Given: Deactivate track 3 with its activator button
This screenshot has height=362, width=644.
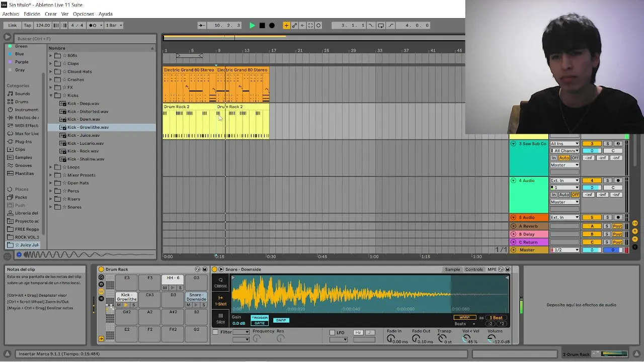Looking at the screenshot, I should 592,144.
